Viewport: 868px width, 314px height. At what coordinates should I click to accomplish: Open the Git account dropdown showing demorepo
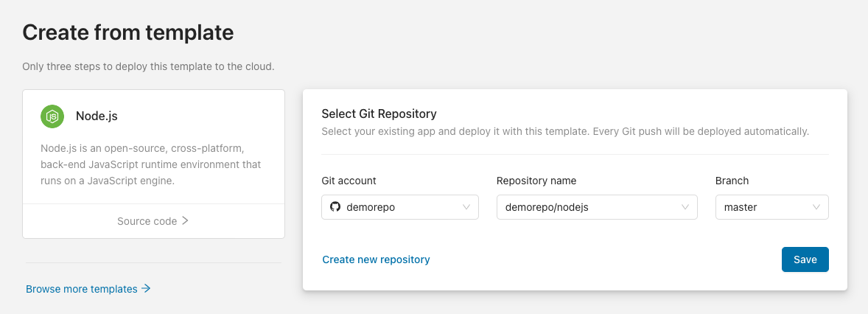click(x=399, y=207)
